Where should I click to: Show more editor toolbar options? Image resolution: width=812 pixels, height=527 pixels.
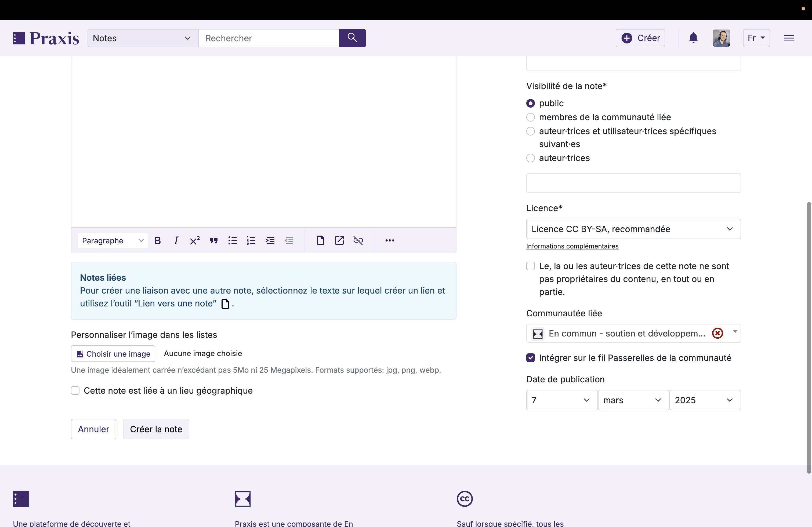(390, 240)
